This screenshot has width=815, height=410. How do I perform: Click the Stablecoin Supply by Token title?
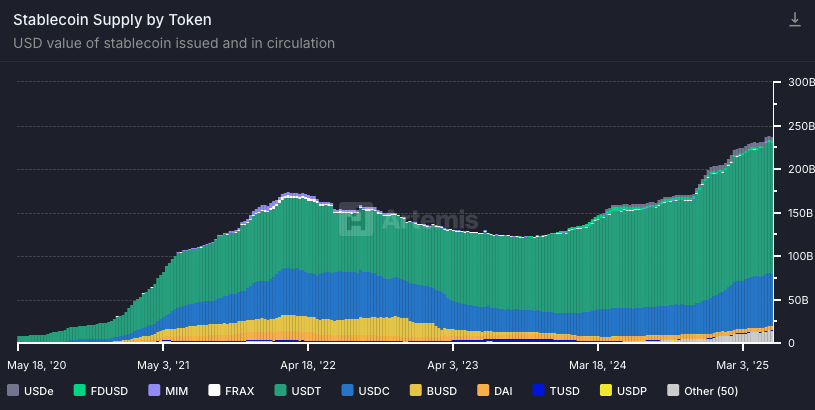point(112,20)
